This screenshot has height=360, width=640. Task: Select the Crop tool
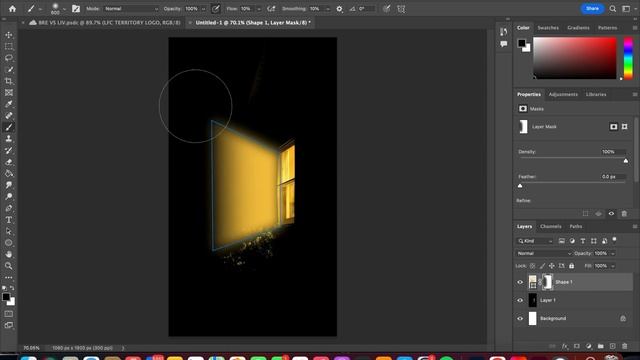[x=9, y=81]
